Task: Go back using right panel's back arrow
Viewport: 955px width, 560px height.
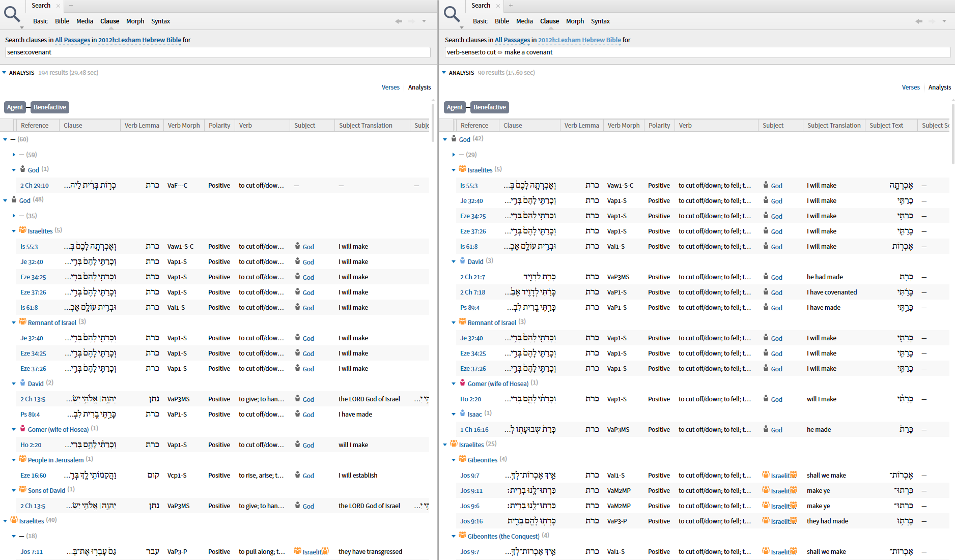Action: (919, 21)
